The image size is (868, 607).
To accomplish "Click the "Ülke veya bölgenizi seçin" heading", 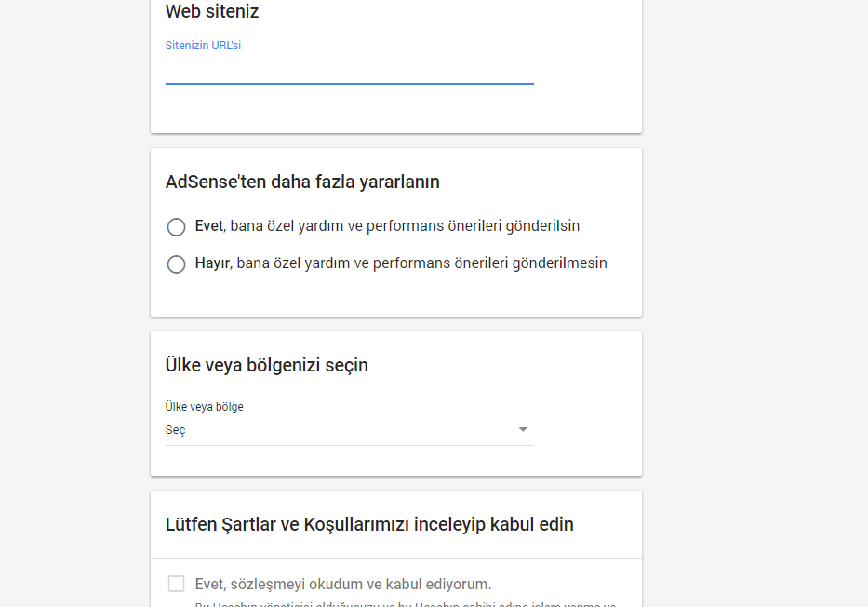I will [x=267, y=366].
